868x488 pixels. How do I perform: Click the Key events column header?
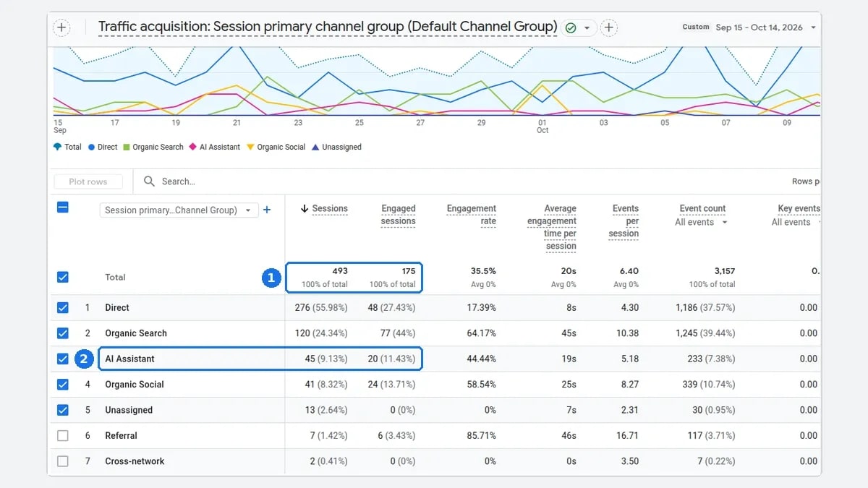coord(799,208)
